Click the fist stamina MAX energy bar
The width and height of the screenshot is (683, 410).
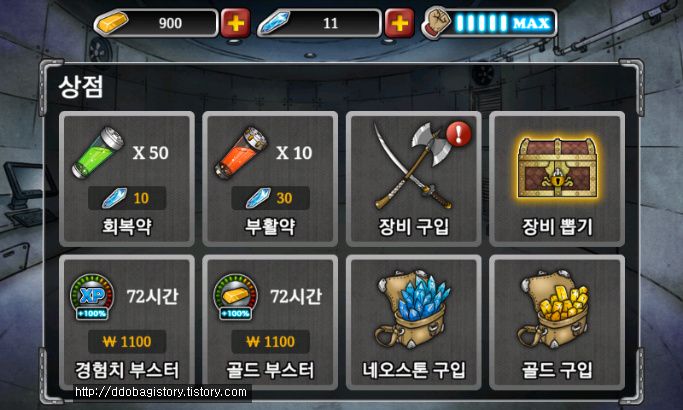(489, 23)
